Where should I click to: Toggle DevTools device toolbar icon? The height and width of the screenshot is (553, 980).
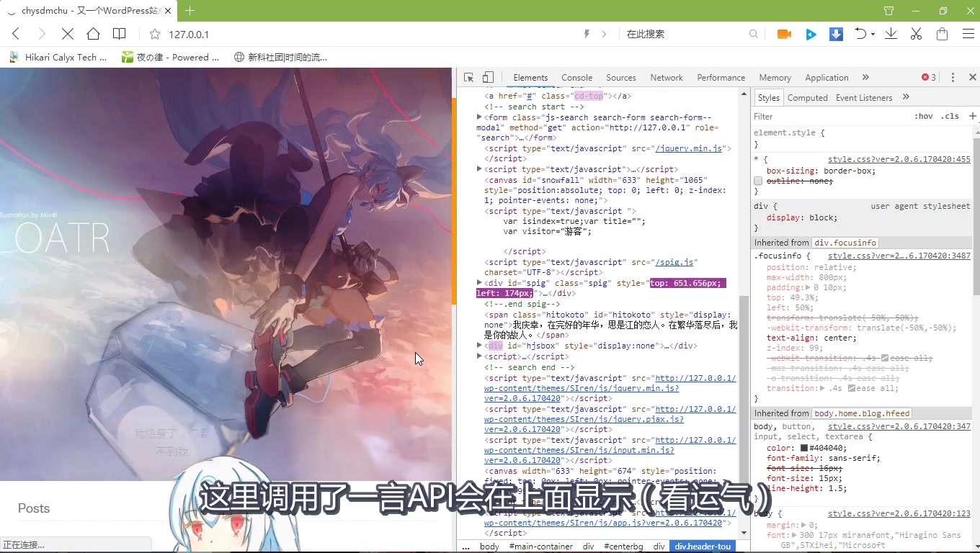pyautogui.click(x=488, y=77)
